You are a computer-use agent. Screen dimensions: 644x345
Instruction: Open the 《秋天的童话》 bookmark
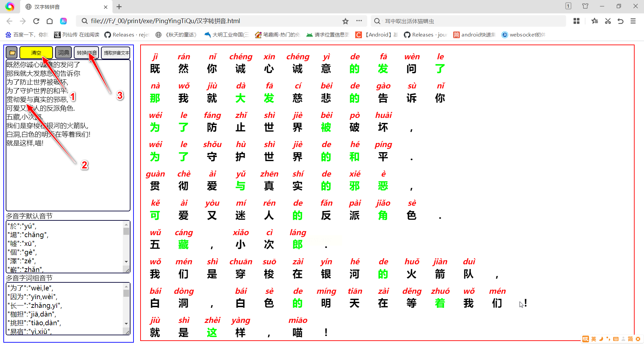(176, 35)
